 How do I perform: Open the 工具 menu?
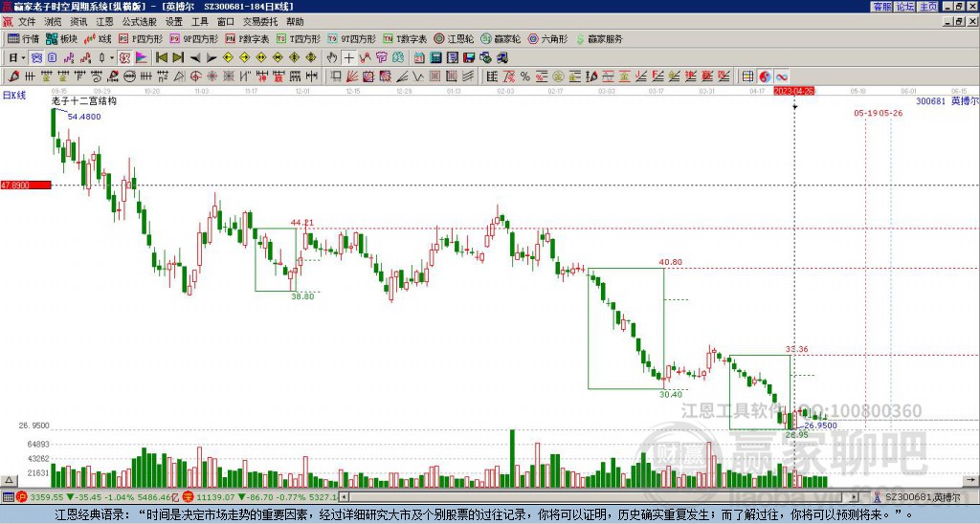coord(199,22)
